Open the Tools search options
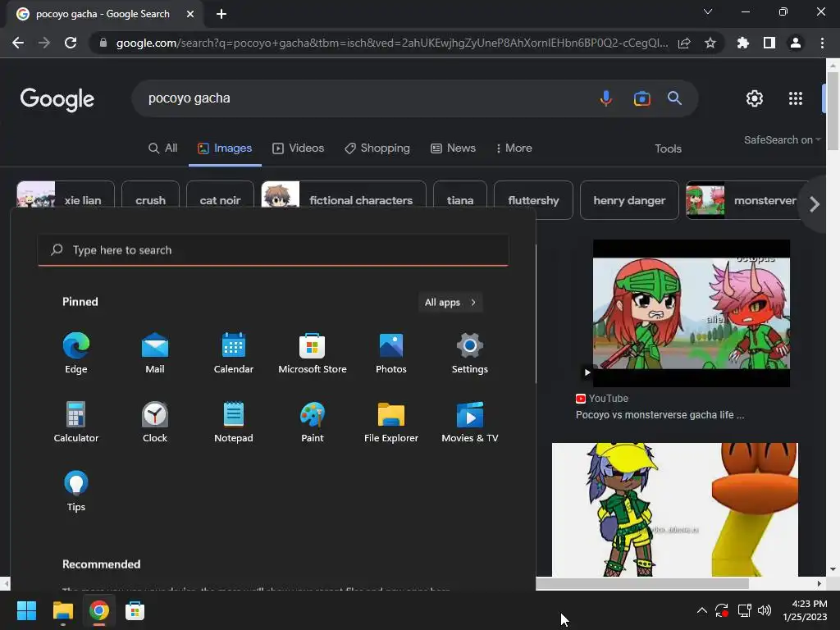The height and width of the screenshot is (630, 840). tap(668, 149)
